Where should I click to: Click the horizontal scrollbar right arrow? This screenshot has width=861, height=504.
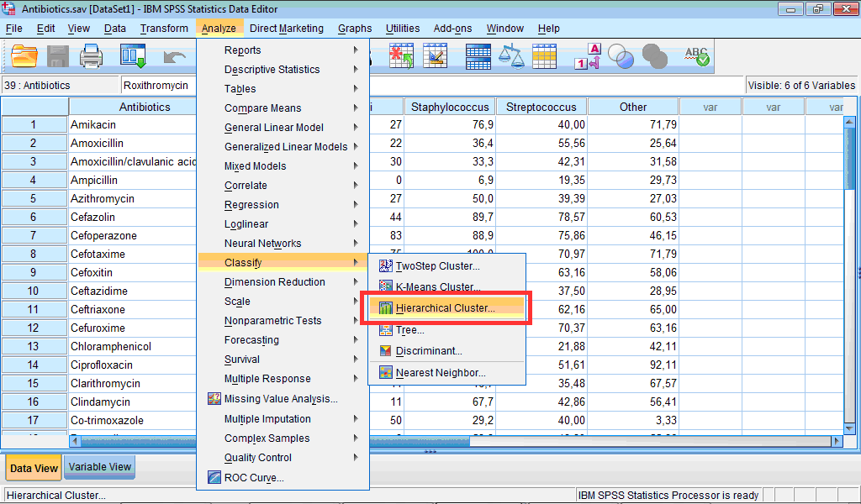coord(837,440)
